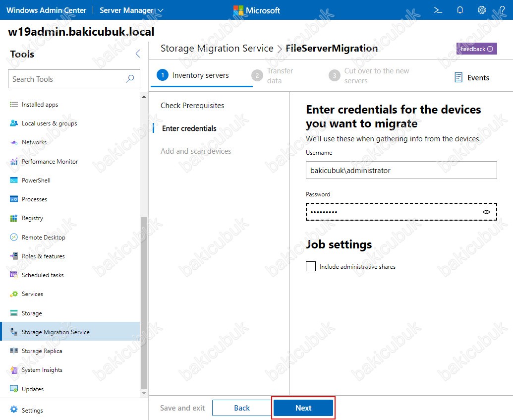This screenshot has height=420, width=513.
Task: Open Performance Monitor label
Action: pyautogui.click(x=50, y=161)
